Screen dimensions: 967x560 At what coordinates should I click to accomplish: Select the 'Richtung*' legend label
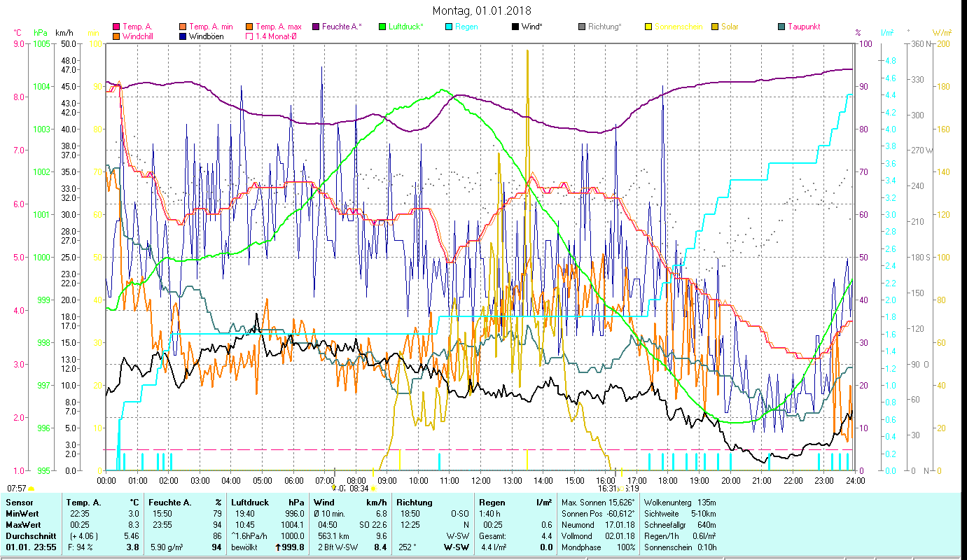tap(605, 27)
